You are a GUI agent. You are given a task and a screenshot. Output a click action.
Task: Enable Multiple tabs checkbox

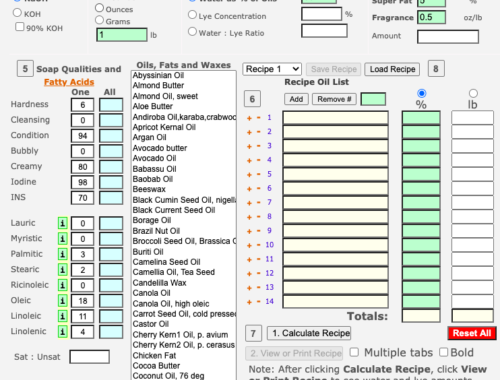[354, 352]
